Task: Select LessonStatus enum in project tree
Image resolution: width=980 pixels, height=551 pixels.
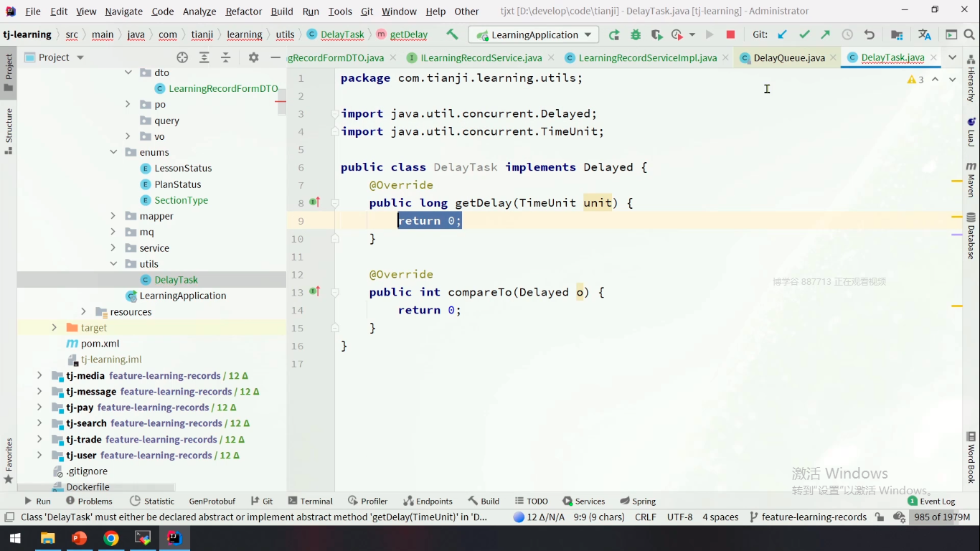Action: (183, 168)
